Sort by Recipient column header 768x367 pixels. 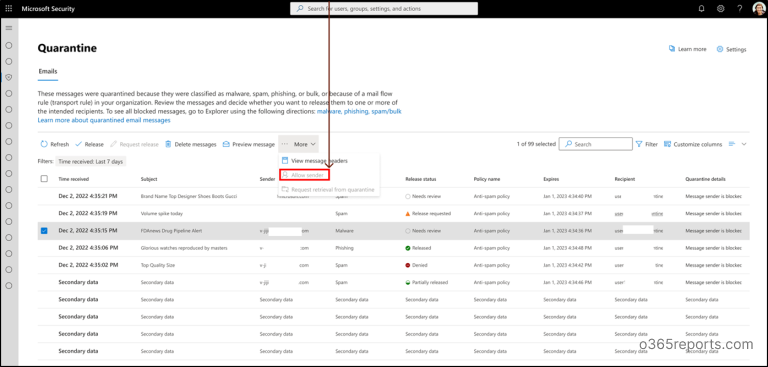(625, 179)
